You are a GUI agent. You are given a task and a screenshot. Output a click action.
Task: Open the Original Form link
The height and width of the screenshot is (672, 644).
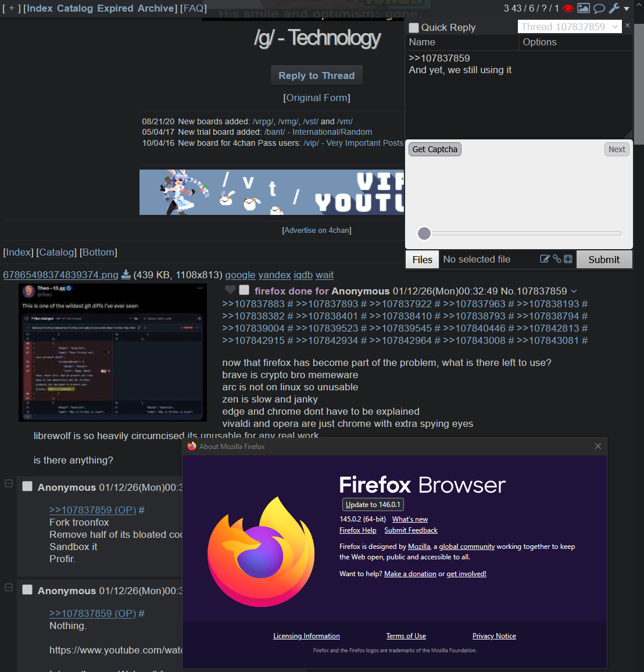coord(316,98)
